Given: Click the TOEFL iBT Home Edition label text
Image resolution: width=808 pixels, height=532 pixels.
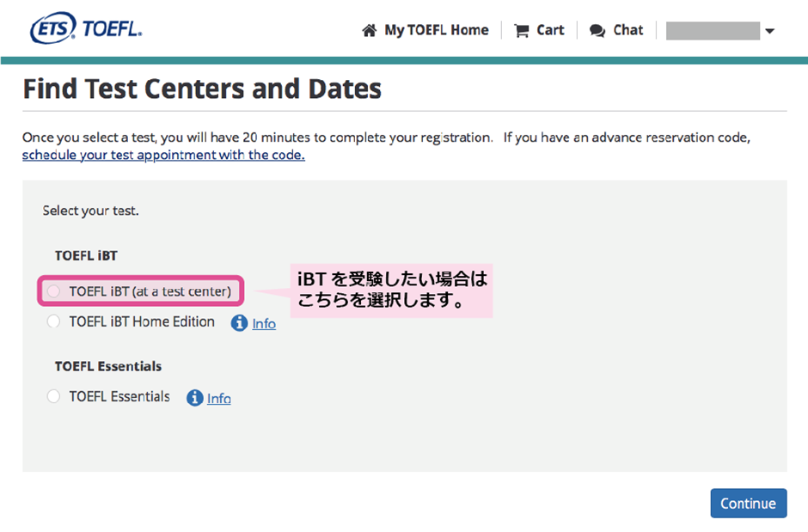Looking at the screenshot, I should (x=142, y=321).
